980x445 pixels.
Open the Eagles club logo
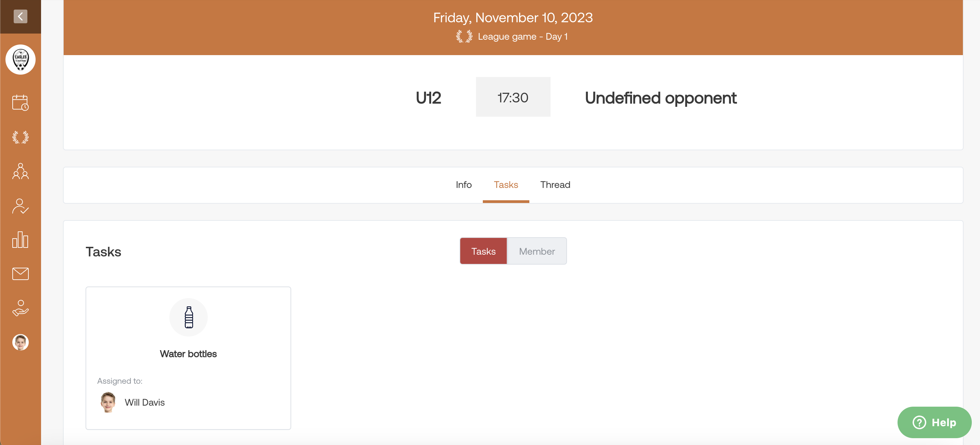coord(21,60)
